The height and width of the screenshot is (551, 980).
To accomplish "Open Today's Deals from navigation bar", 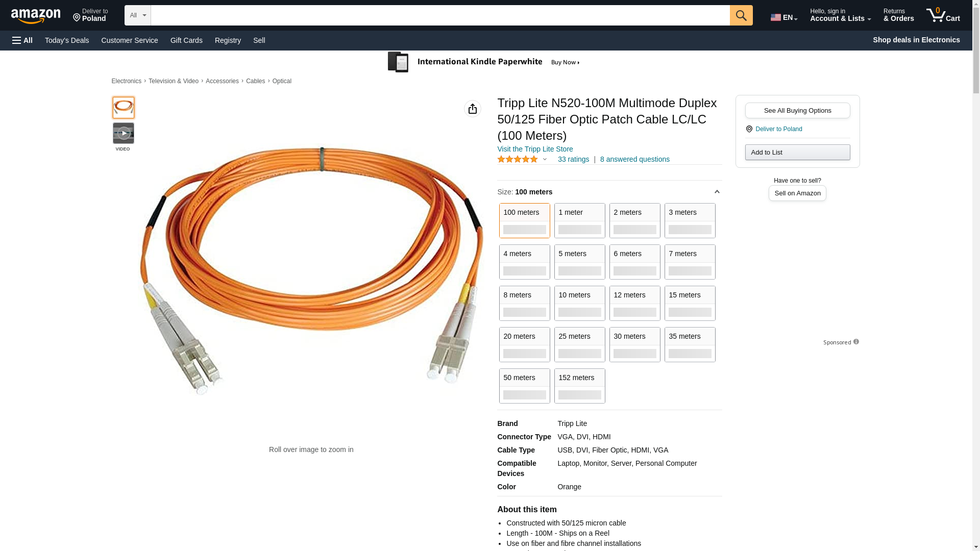I will tap(67, 40).
